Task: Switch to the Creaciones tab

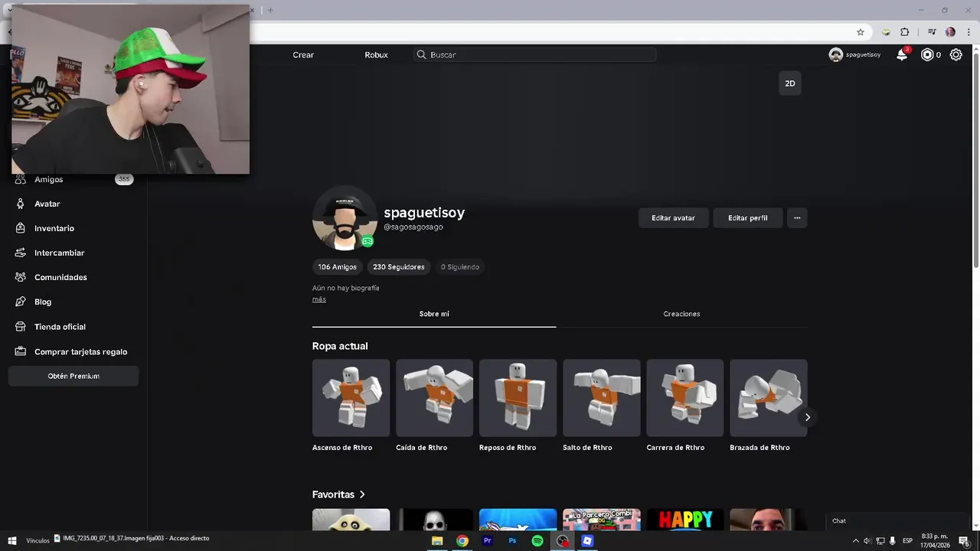Action: click(x=681, y=314)
